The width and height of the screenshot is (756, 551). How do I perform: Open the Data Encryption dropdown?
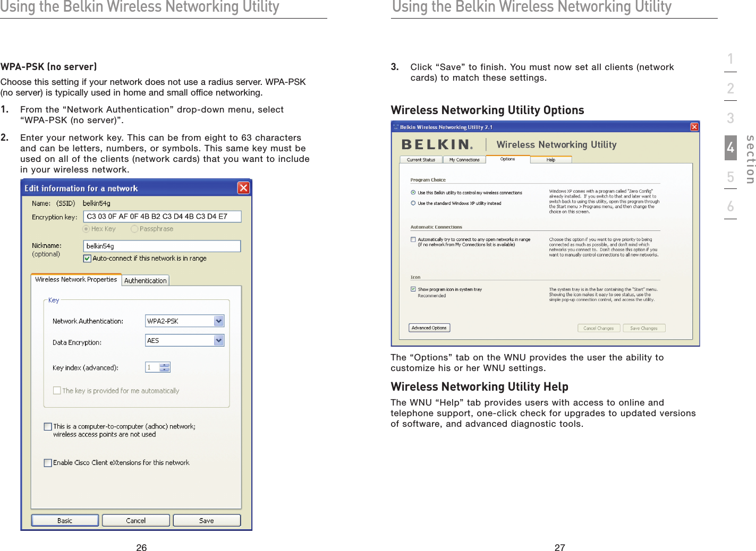[218, 340]
